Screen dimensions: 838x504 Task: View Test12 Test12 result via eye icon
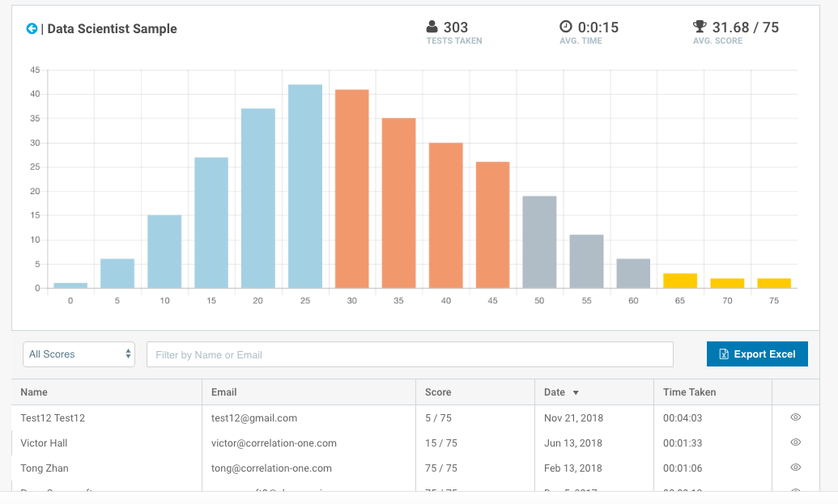[x=795, y=417]
